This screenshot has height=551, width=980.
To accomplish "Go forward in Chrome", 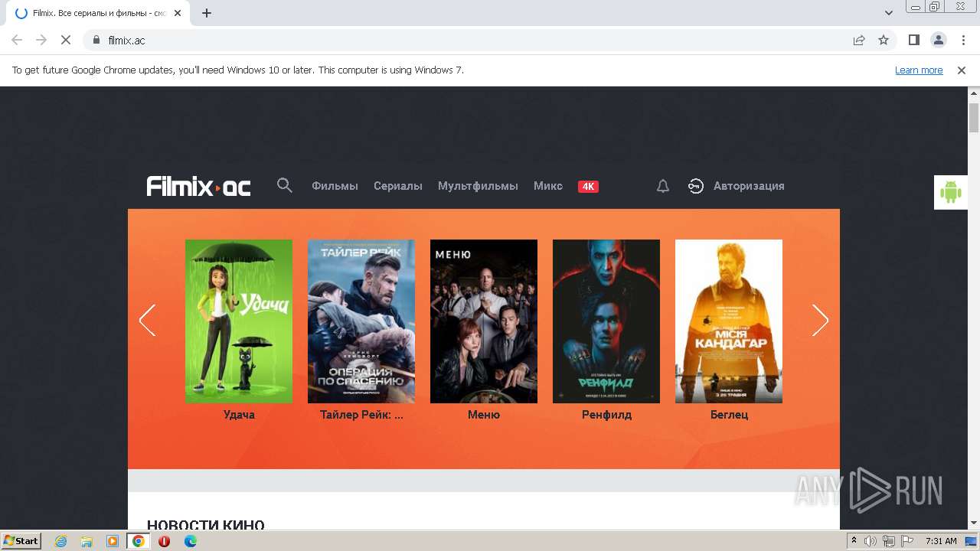I will click(x=41, y=40).
